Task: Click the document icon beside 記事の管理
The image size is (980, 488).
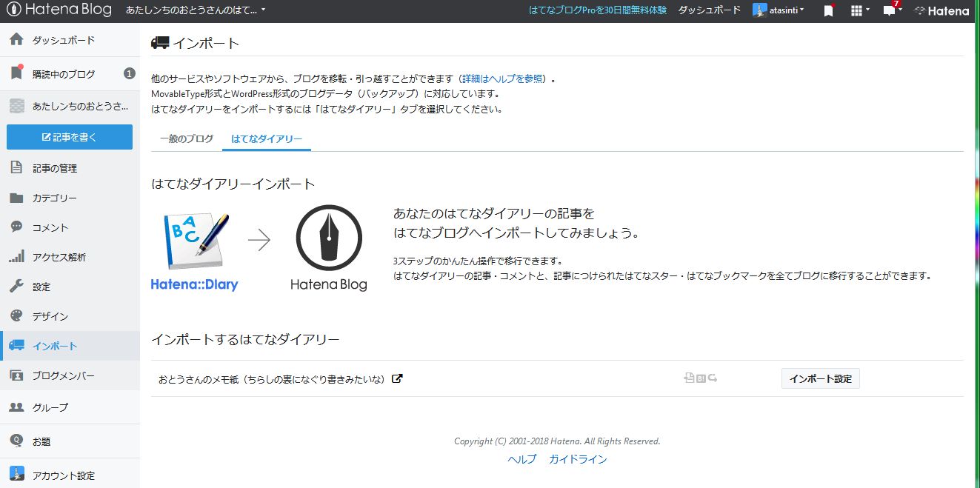Action: point(16,167)
